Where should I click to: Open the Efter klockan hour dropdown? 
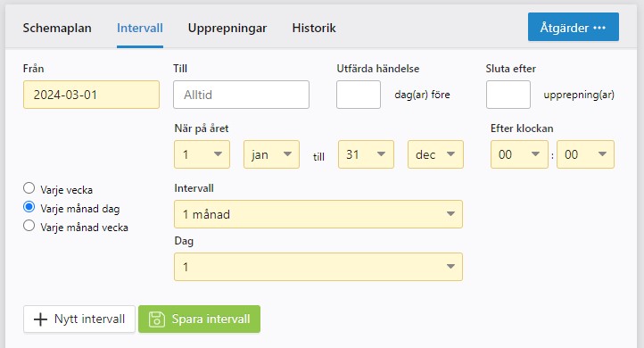519,154
